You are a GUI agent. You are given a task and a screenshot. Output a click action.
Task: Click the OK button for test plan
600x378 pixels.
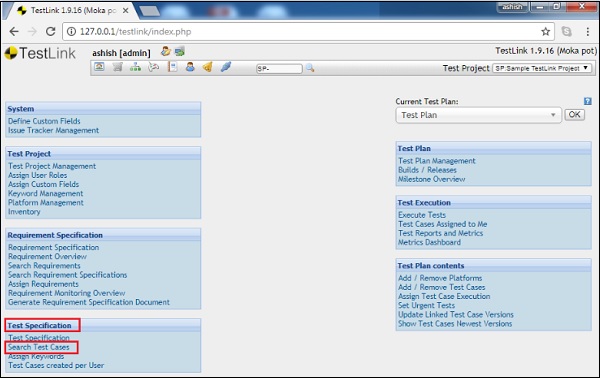(x=574, y=115)
